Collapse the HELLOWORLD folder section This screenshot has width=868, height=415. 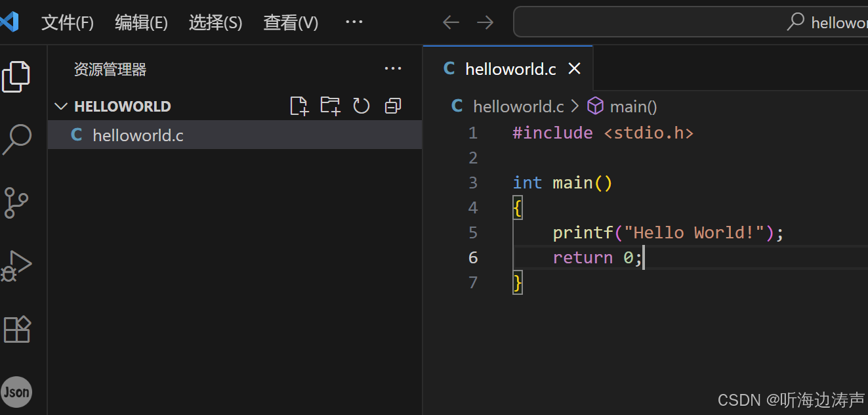tap(61, 106)
